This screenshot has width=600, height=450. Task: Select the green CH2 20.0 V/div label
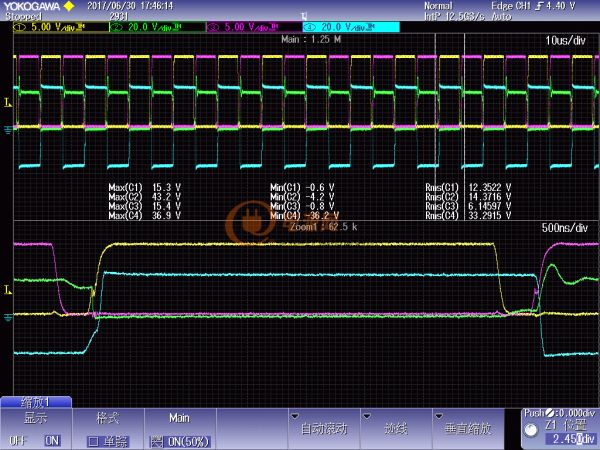click(157, 27)
